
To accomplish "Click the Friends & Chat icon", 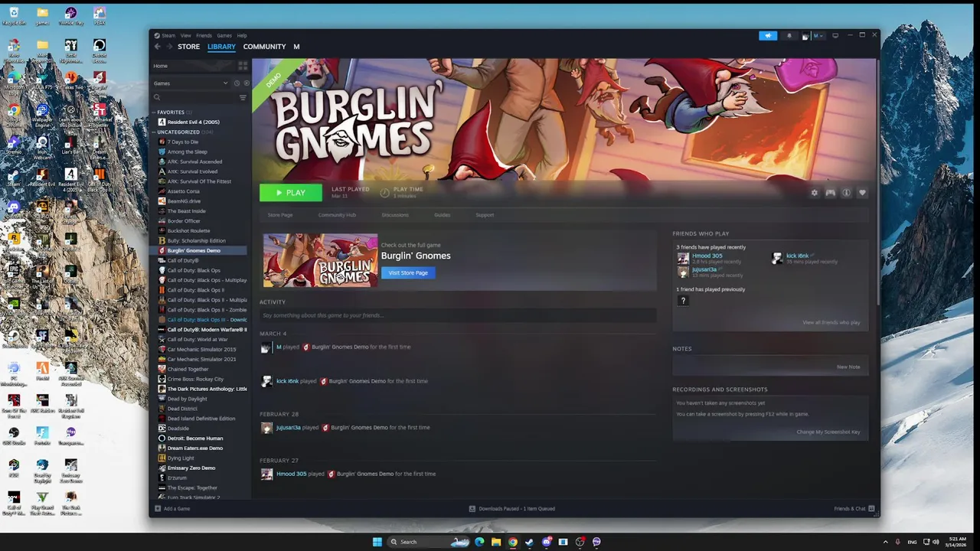I will (872, 508).
